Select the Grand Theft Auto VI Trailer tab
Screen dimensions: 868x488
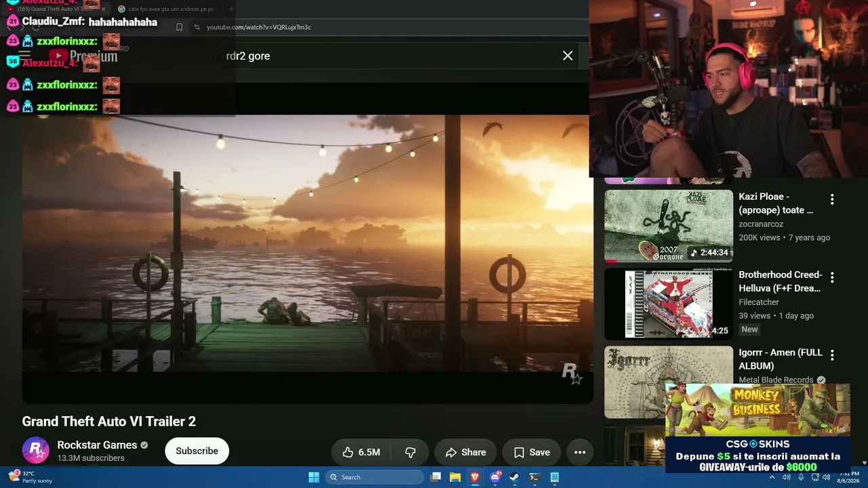[x=54, y=9]
